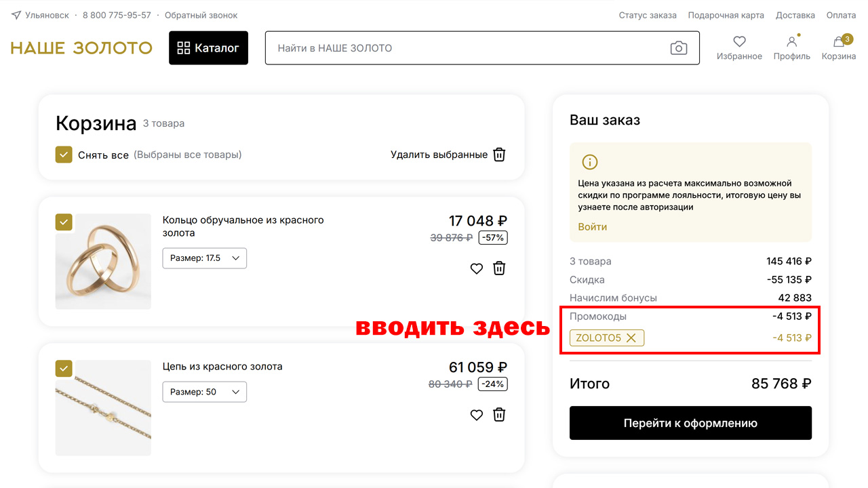The height and width of the screenshot is (488, 868).
Task: Open wedding rings product thumbnail
Action: (x=103, y=262)
